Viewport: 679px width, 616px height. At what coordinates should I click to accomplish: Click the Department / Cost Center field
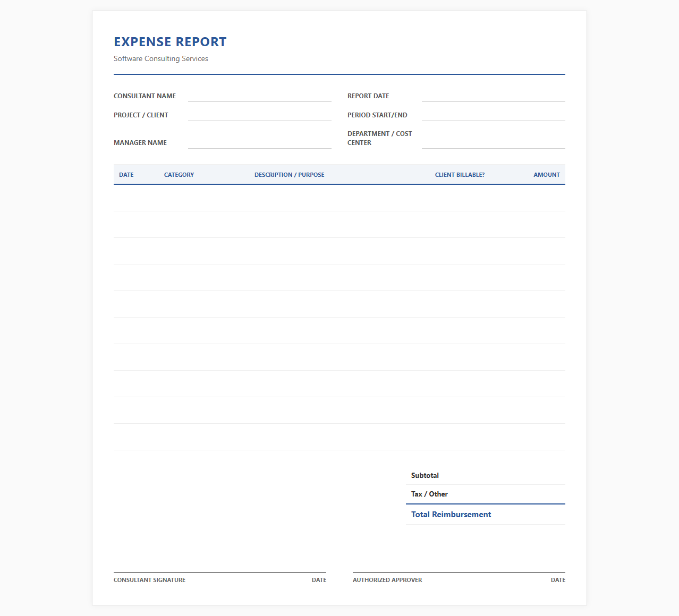tap(494, 143)
